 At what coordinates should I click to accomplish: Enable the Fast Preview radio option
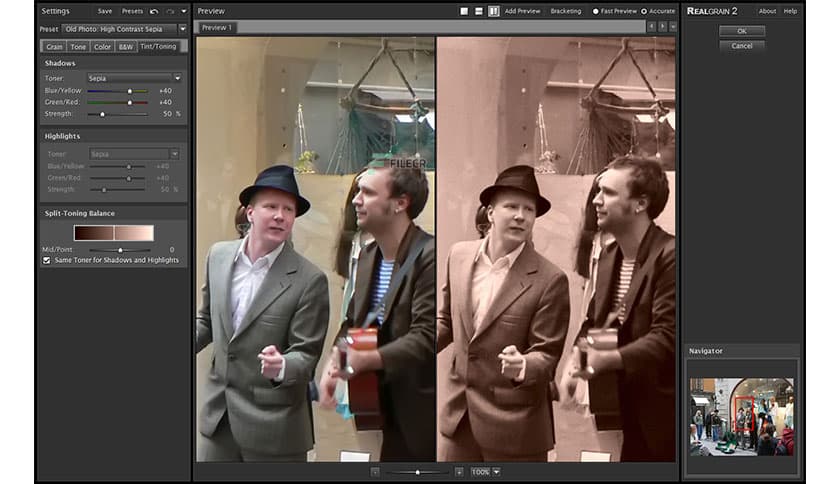click(x=596, y=11)
